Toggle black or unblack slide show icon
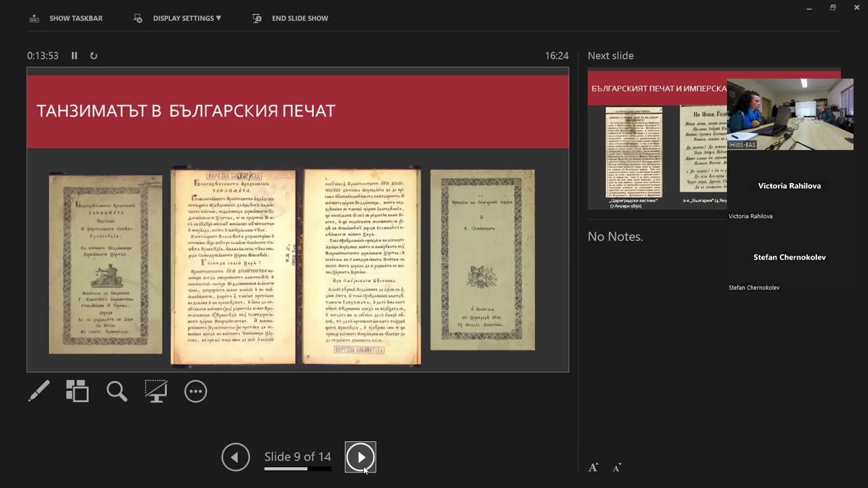Screen dimensions: 868x488 pos(156,391)
